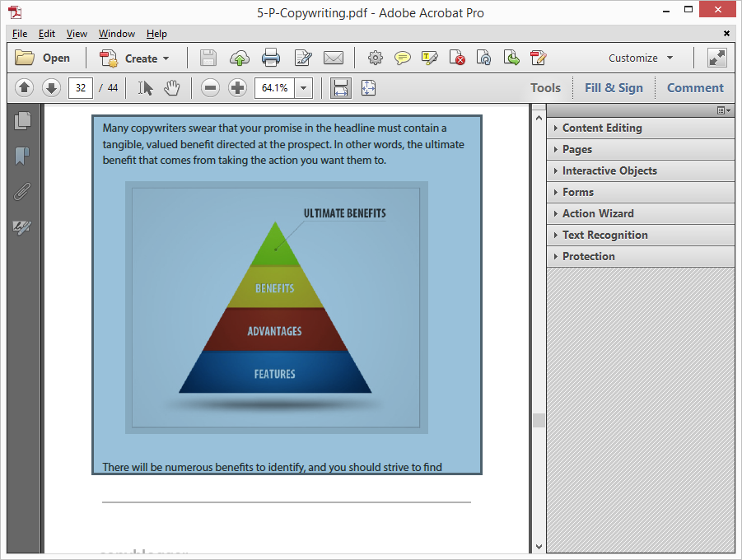
Task: Click the rotate page icon
Action: (x=483, y=58)
